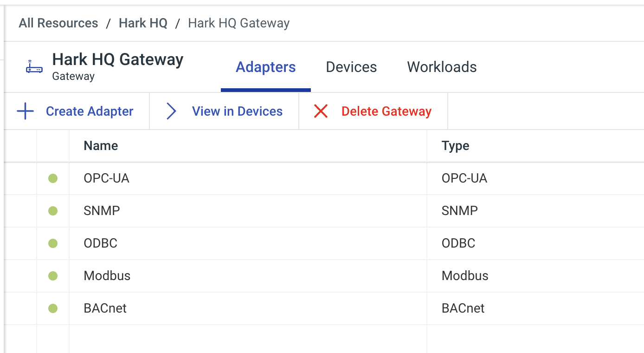Open the Modbus adapter row
The width and height of the screenshot is (644, 353).
(x=324, y=276)
